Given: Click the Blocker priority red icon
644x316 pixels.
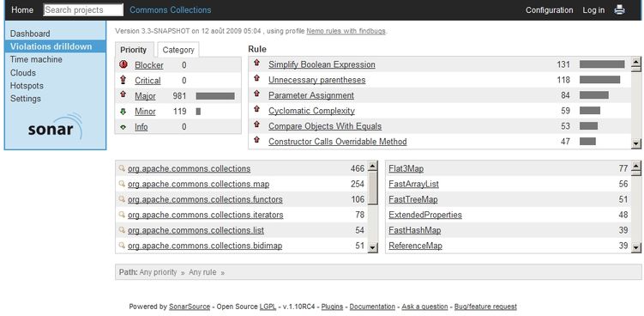Looking at the screenshot, I should 123,64.
